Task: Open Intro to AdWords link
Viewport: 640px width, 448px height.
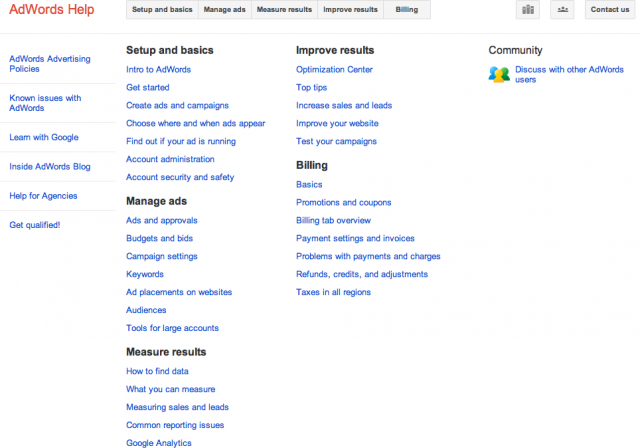Action: [x=158, y=69]
